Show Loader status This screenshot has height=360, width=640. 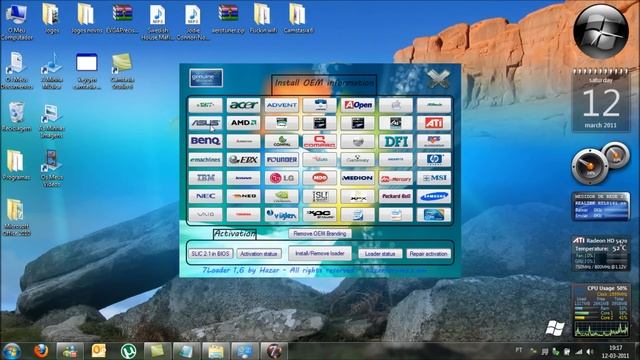[380, 254]
